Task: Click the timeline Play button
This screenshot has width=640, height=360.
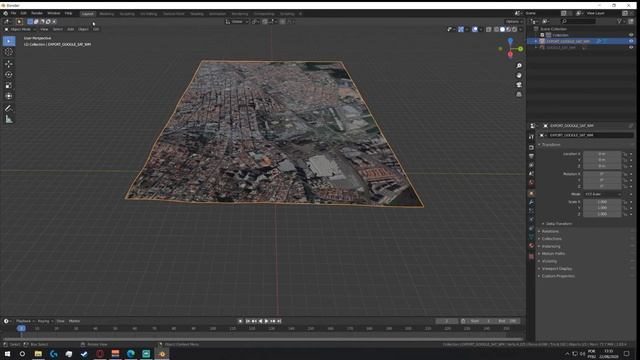Action: [266, 321]
